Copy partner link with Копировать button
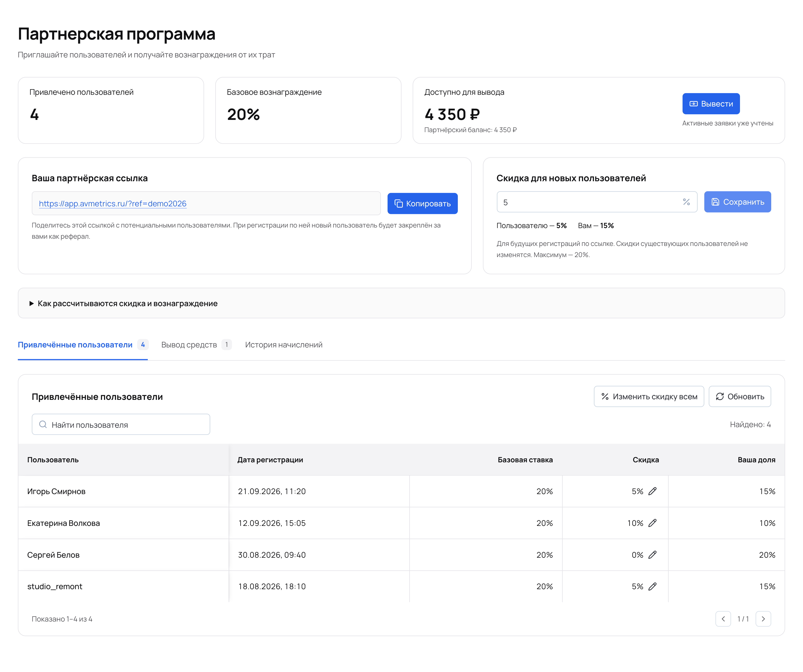The width and height of the screenshot is (803, 672). tap(422, 204)
